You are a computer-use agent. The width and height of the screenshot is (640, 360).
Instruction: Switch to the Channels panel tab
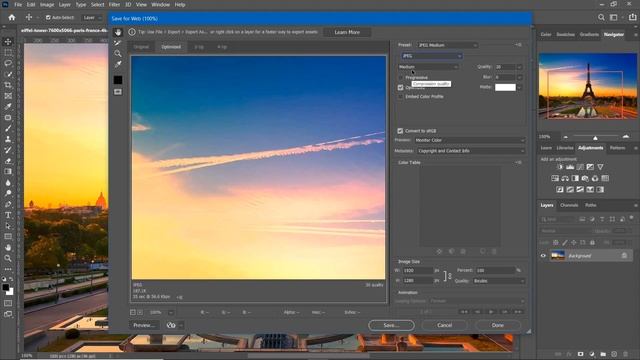[569, 205]
